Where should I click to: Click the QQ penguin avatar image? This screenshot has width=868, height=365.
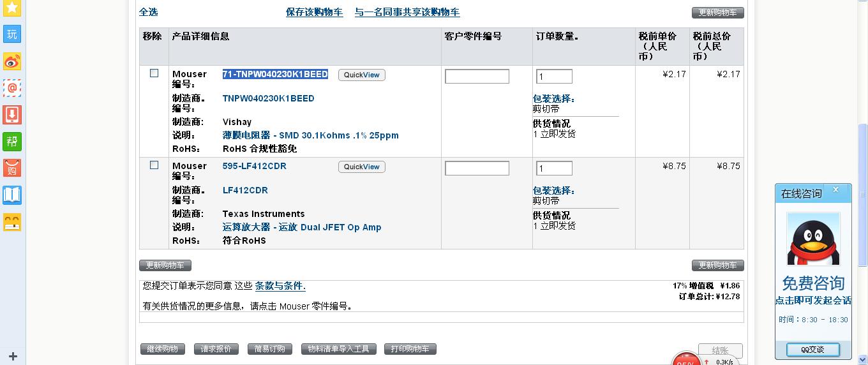point(813,239)
